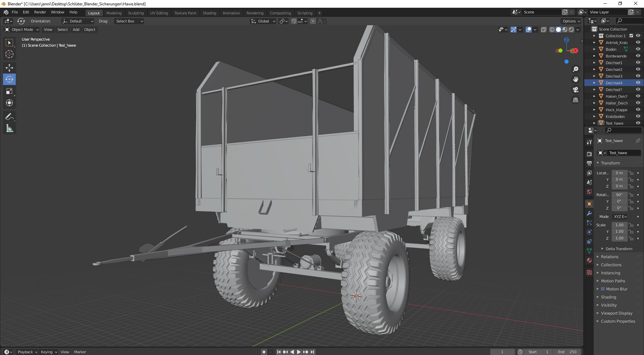Expand the Viewport Display panel
This screenshot has width=644, height=355.
[616, 313]
